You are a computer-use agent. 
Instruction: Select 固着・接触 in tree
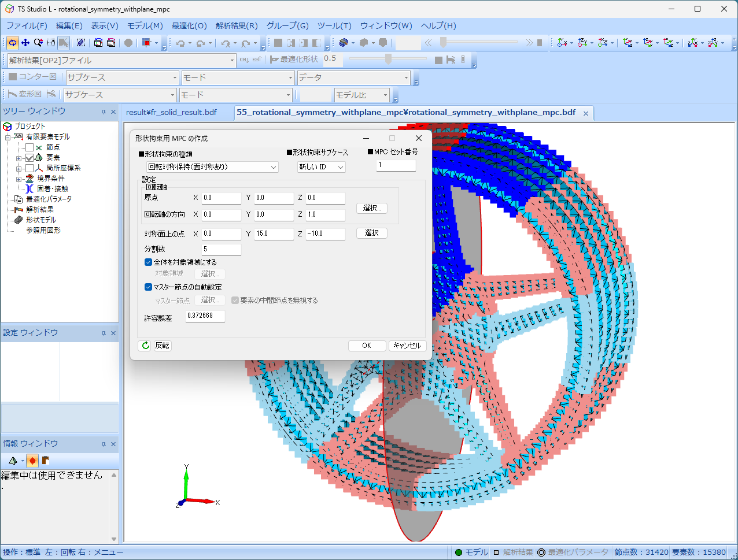52,189
